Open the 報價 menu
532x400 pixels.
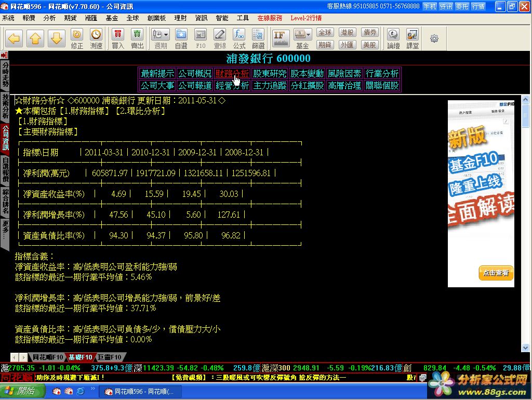coord(29,18)
